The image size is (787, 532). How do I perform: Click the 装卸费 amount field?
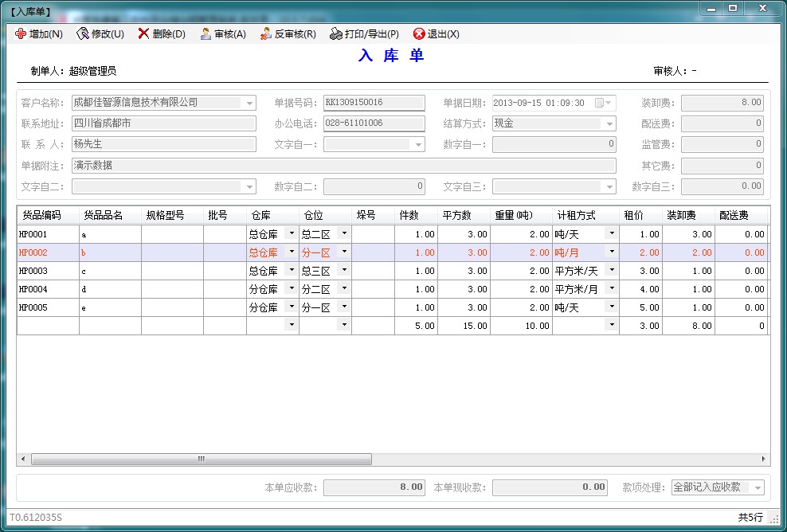722,103
